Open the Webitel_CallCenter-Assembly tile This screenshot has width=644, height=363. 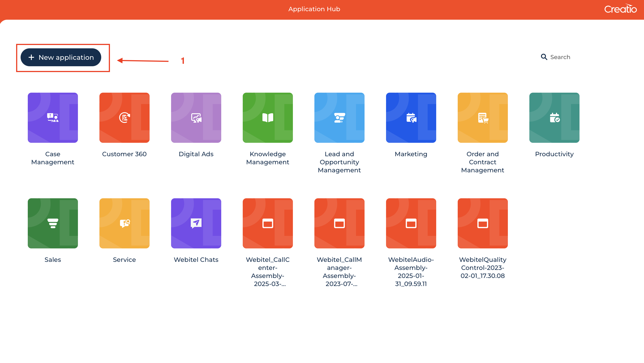268,223
